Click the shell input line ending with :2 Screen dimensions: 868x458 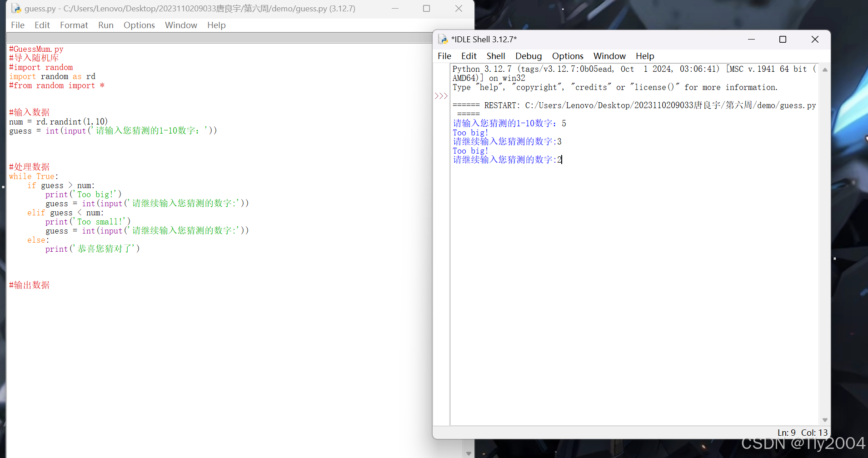(x=508, y=159)
